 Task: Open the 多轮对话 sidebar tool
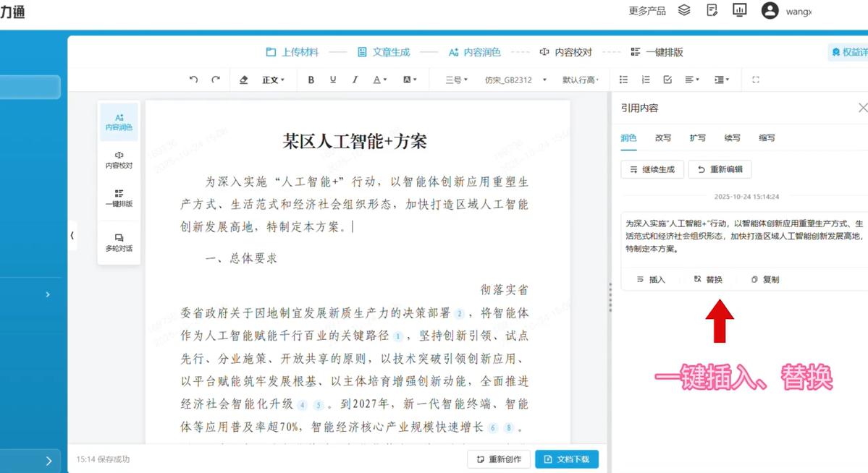(119, 242)
